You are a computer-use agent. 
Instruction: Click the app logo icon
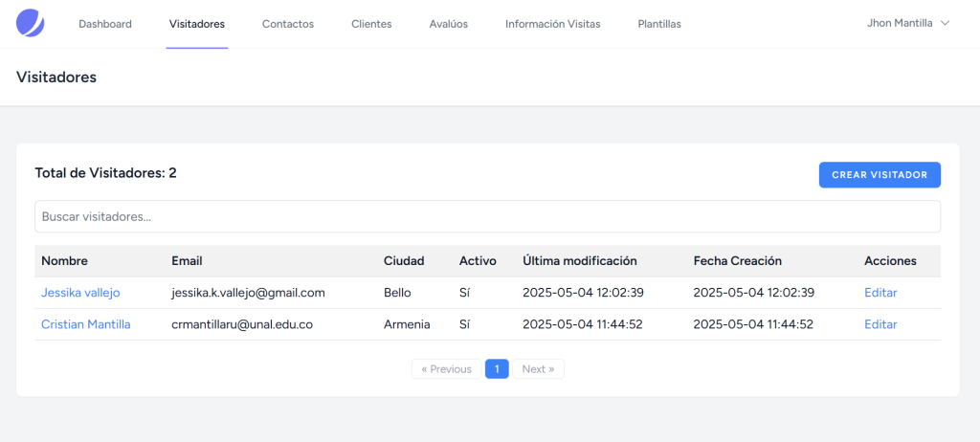click(31, 23)
